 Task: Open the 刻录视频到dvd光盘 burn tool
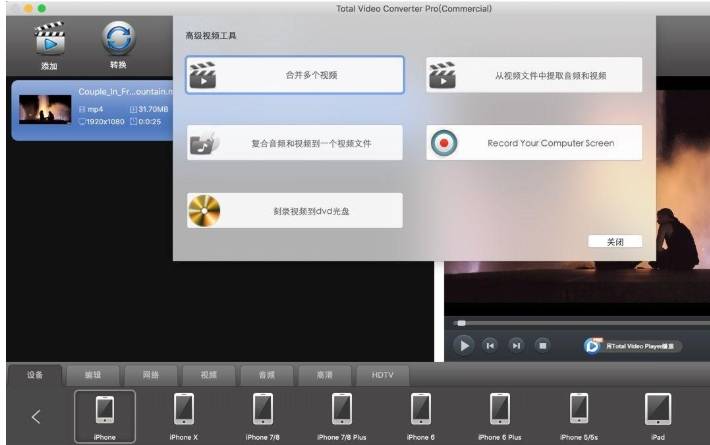295,211
